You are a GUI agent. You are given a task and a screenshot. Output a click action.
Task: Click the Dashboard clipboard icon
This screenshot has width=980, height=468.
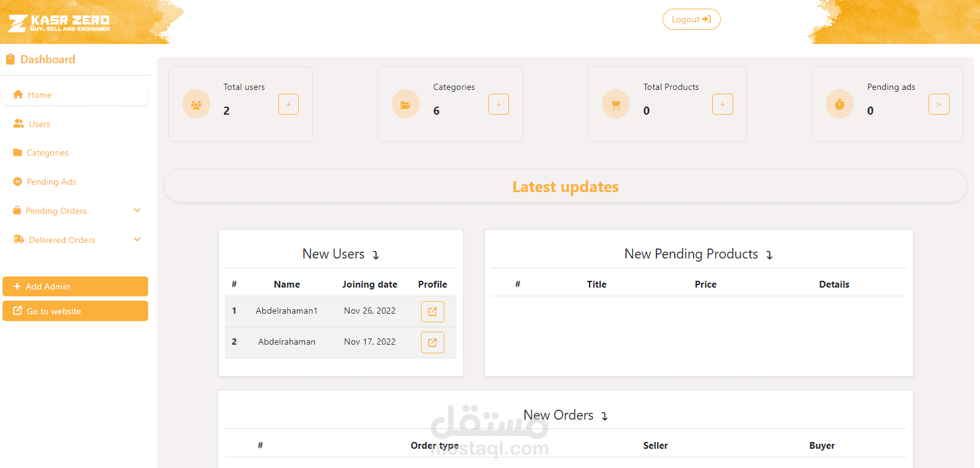click(10, 60)
